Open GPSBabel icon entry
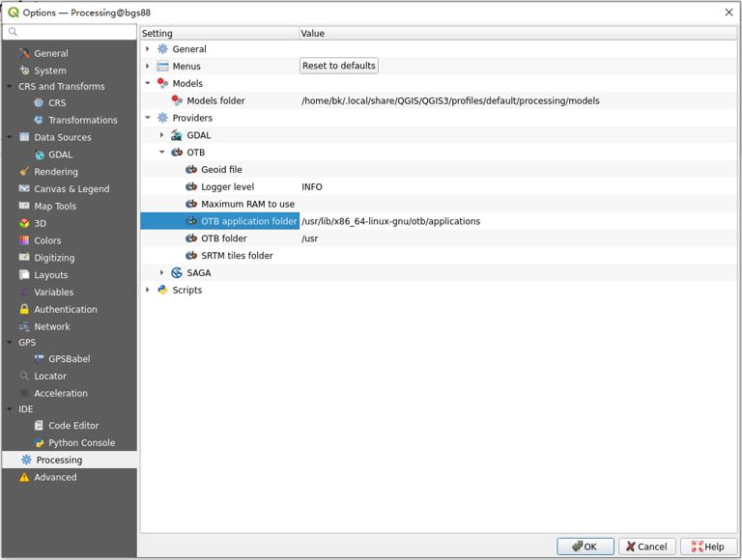The image size is (742, 560). (x=40, y=358)
